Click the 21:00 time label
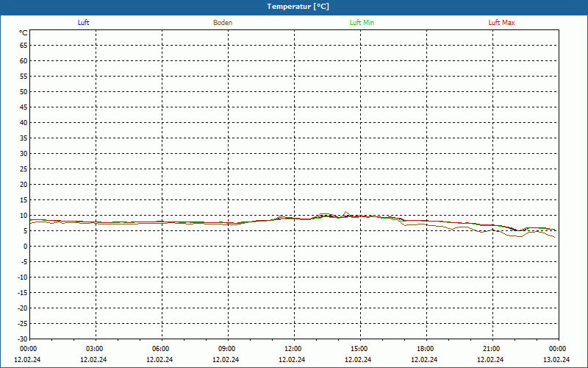 (x=491, y=349)
